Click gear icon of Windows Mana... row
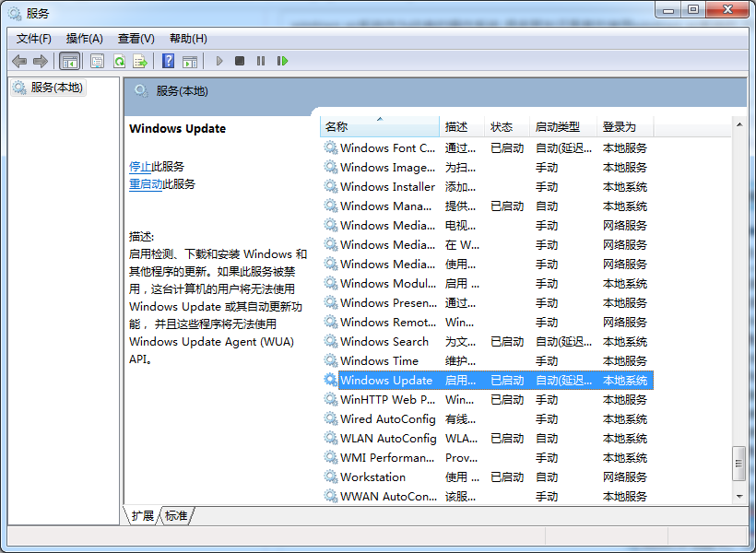 tap(330, 206)
